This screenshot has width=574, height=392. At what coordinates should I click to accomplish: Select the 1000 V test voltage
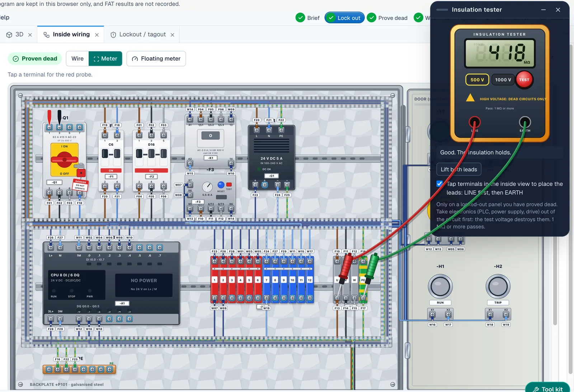point(503,80)
